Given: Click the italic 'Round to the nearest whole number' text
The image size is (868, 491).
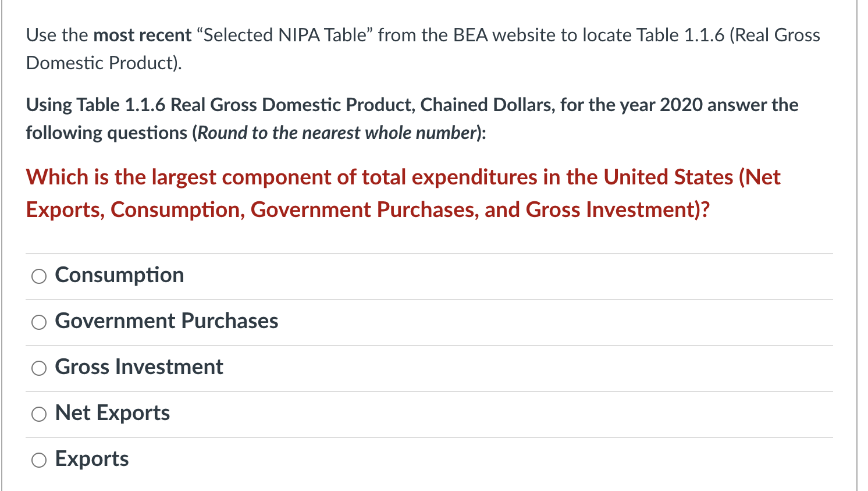Looking at the screenshot, I should (x=337, y=133).
